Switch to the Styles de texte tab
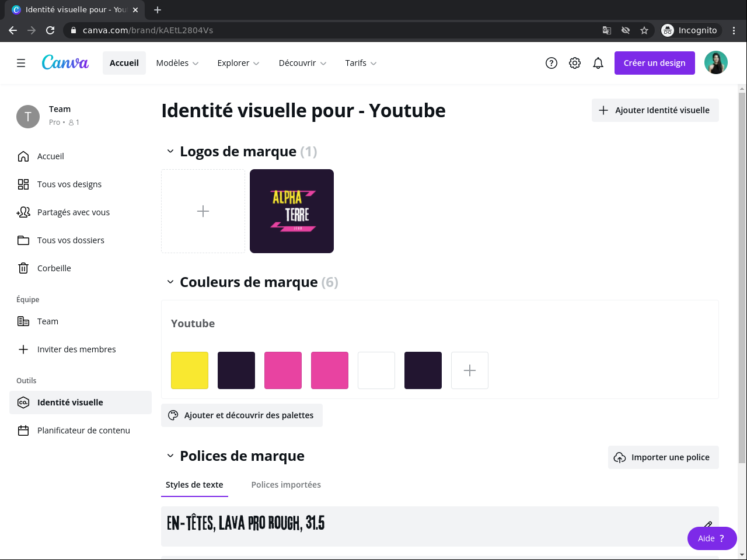 point(194,485)
